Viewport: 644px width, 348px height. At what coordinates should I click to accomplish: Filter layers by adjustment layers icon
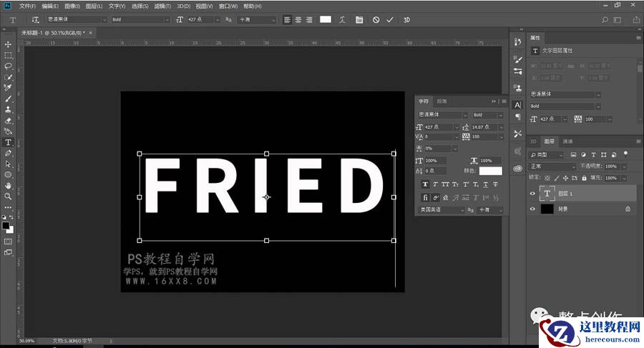(x=583, y=155)
